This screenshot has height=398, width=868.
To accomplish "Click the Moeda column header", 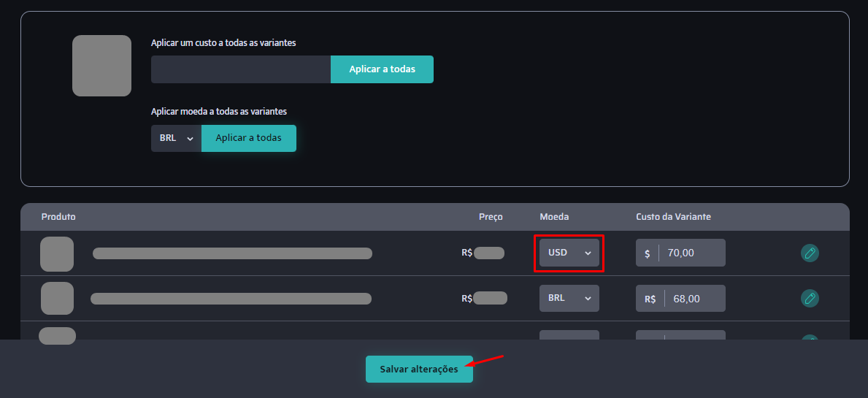I will [554, 217].
